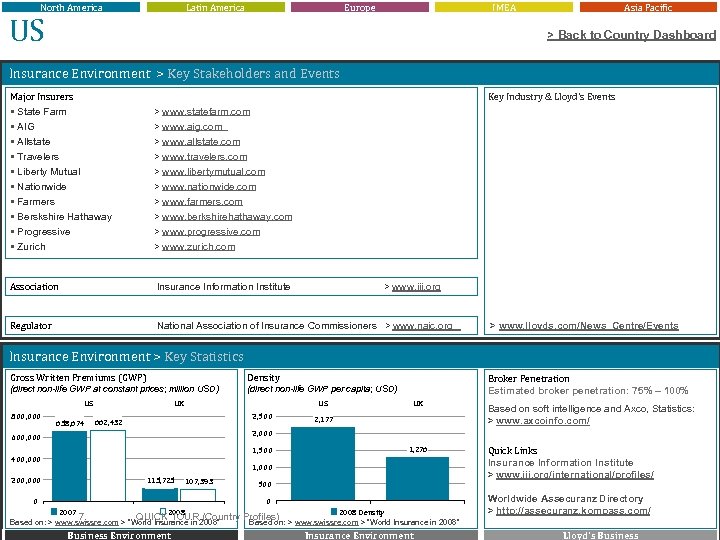Select the Europe region tab
Screen dimensions: 720x540
(x=360, y=7)
